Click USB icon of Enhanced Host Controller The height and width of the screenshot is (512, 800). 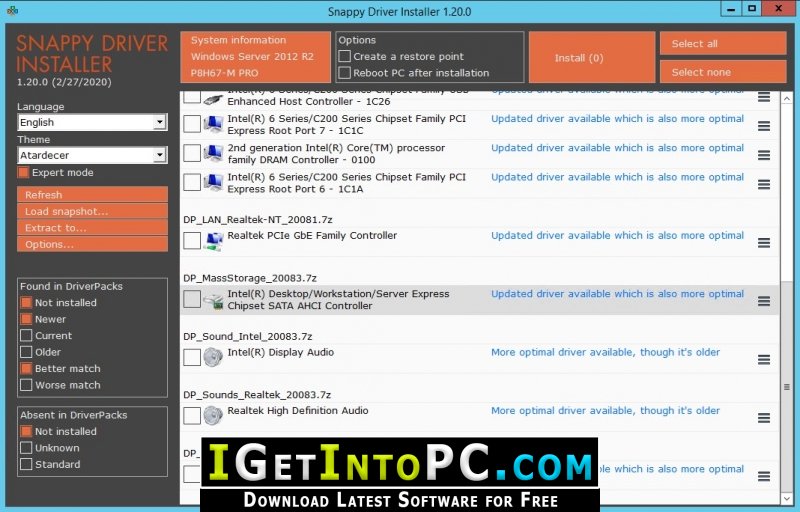pos(213,98)
